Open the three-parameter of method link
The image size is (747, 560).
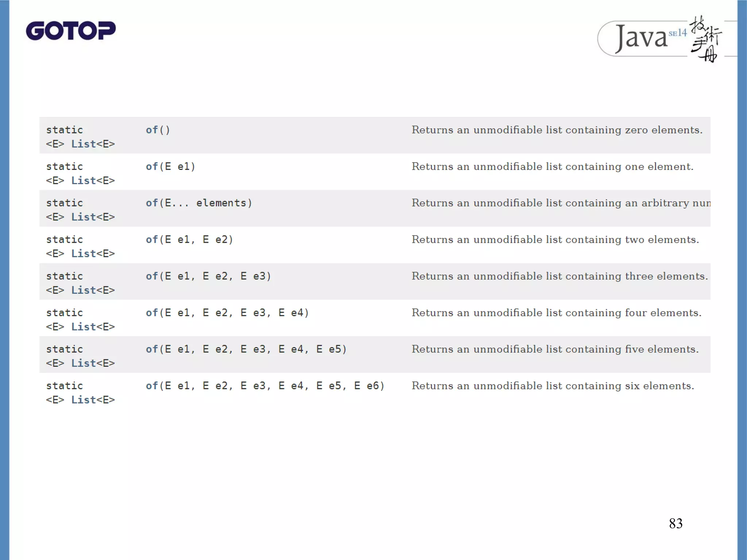(152, 276)
